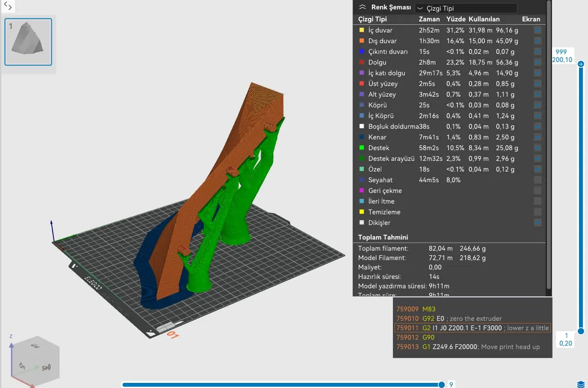Click the red Dolgu color swatch
This screenshot has height=388, width=588.
coord(362,62)
